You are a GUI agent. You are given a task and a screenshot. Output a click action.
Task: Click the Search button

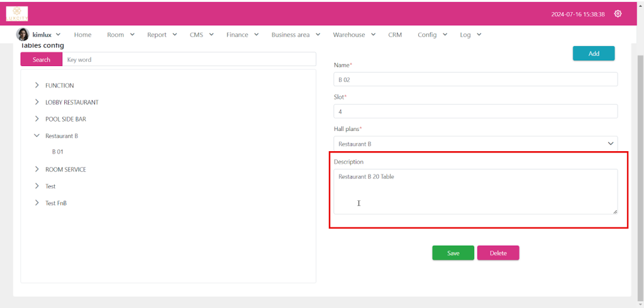pyautogui.click(x=42, y=59)
